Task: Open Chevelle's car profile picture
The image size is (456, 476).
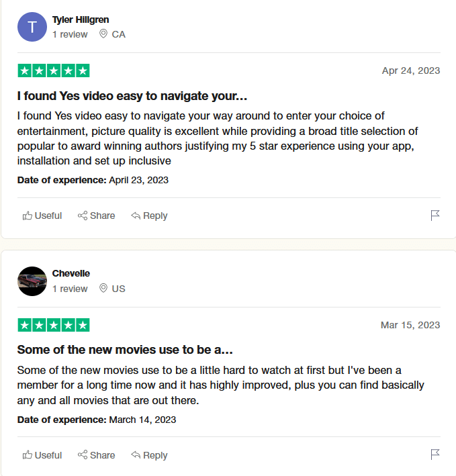Action: point(32,281)
